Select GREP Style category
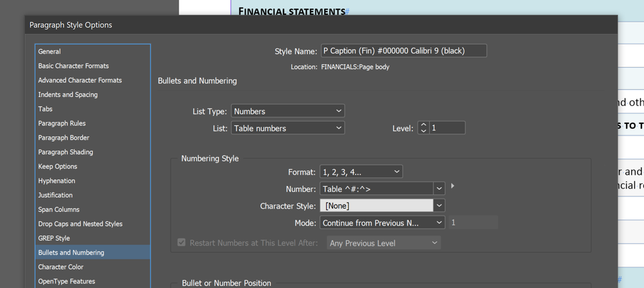This screenshot has width=644, height=288. click(x=93, y=239)
